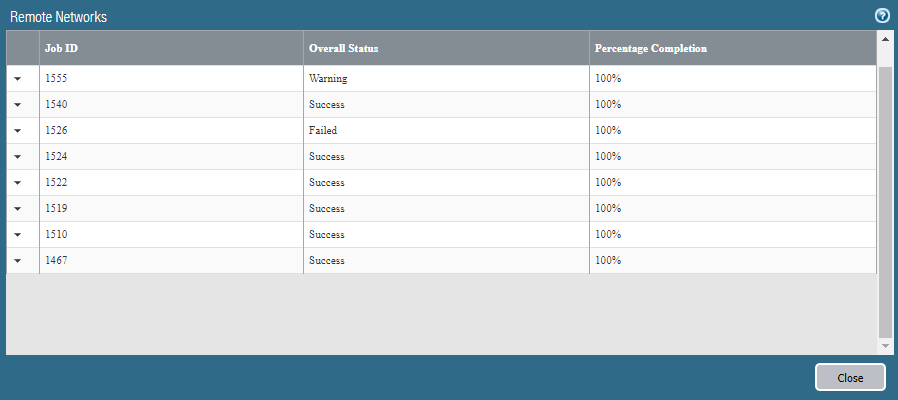Click the Percentage Completion column header
Image resolution: width=898 pixels, height=400 pixels.
pyautogui.click(x=733, y=48)
